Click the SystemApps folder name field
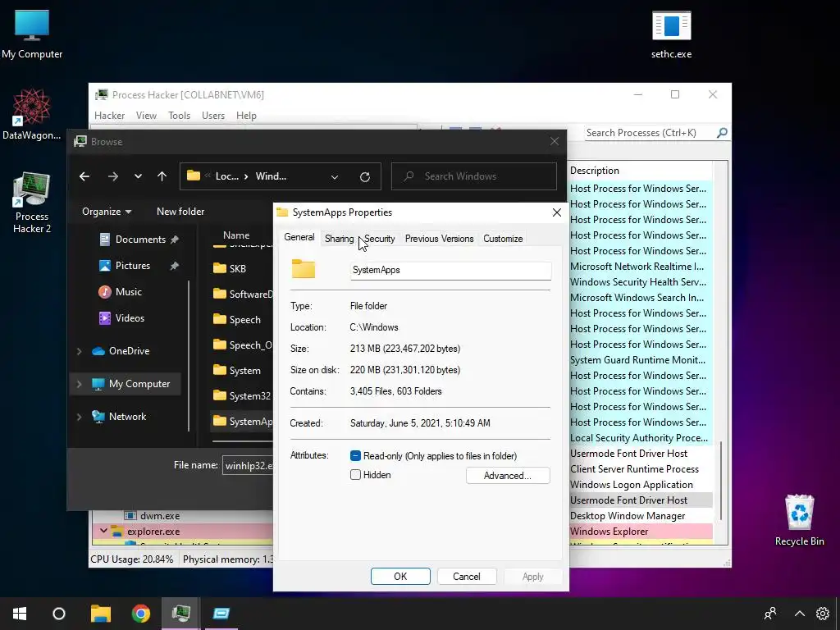Viewport: 840px width, 630px height. [450, 270]
